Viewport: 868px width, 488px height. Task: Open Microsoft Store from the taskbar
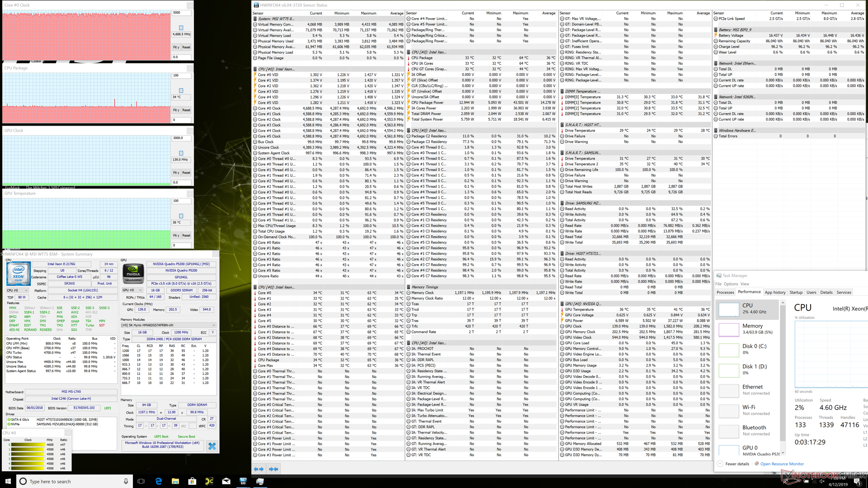point(192,481)
